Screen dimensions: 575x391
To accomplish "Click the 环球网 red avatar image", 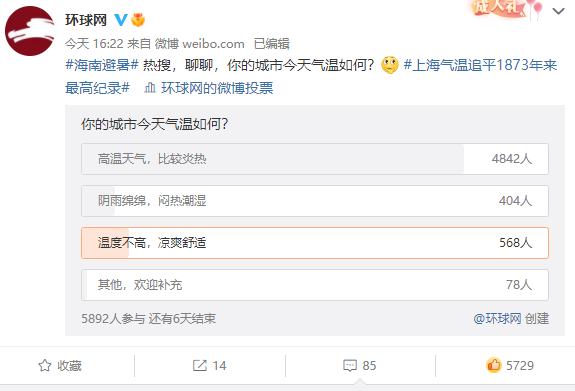I will (30, 31).
